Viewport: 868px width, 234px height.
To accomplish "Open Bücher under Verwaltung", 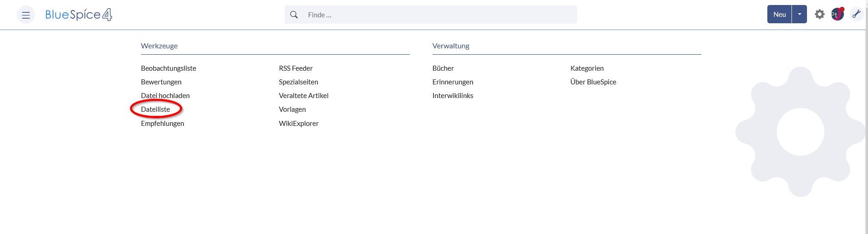I will pyautogui.click(x=443, y=68).
